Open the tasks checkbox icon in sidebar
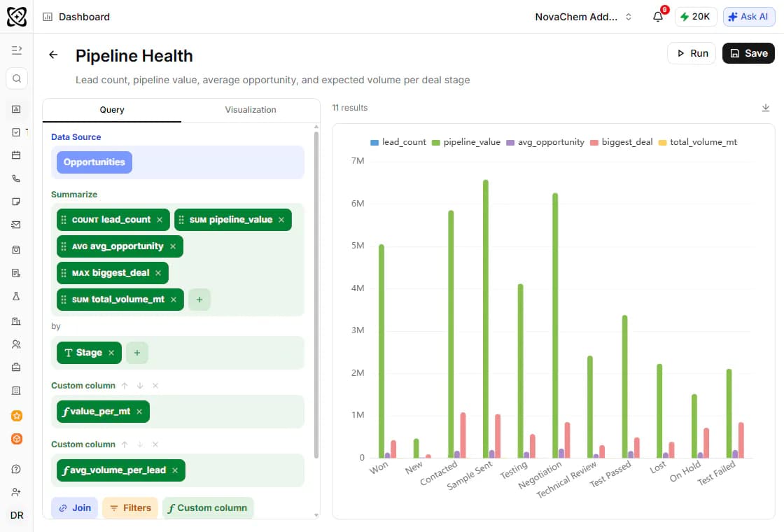This screenshot has height=532, width=784. coord(16,132)
